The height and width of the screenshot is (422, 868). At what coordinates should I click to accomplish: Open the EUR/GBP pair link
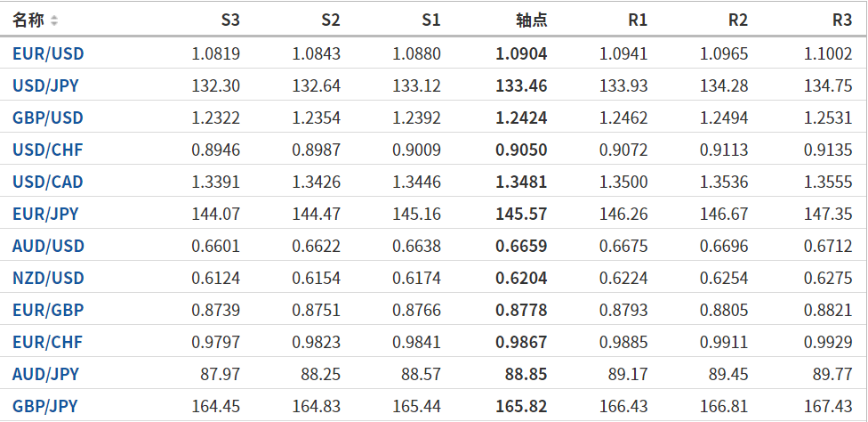(47, 310)
